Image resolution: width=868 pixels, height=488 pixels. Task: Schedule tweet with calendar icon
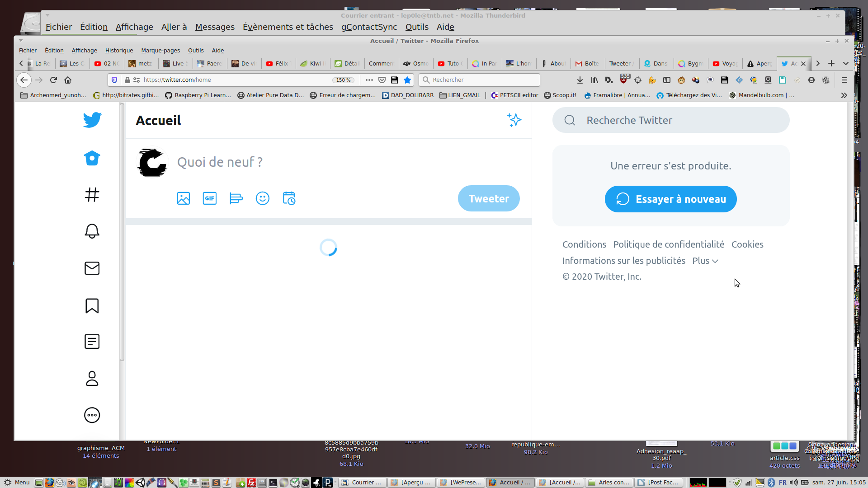[289, 198]
